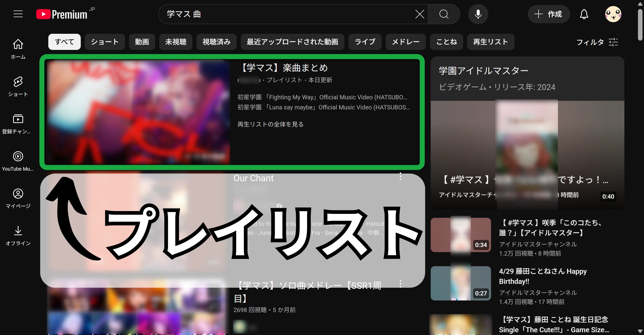Open the フィルタ filter options

tap(597, 42)
